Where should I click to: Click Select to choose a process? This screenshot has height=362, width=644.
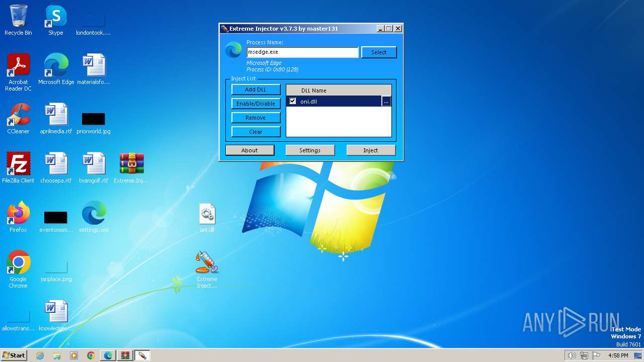(379, 52)
